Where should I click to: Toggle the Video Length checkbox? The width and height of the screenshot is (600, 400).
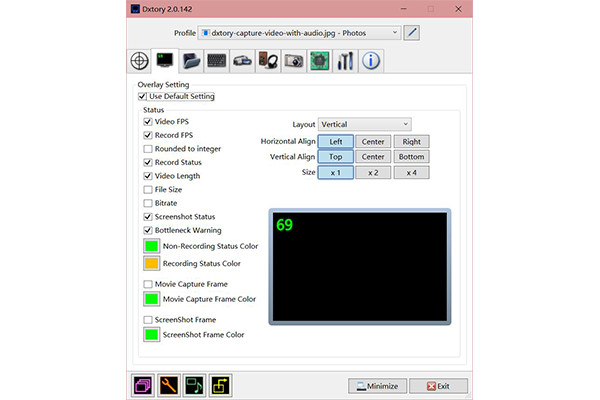148,176
